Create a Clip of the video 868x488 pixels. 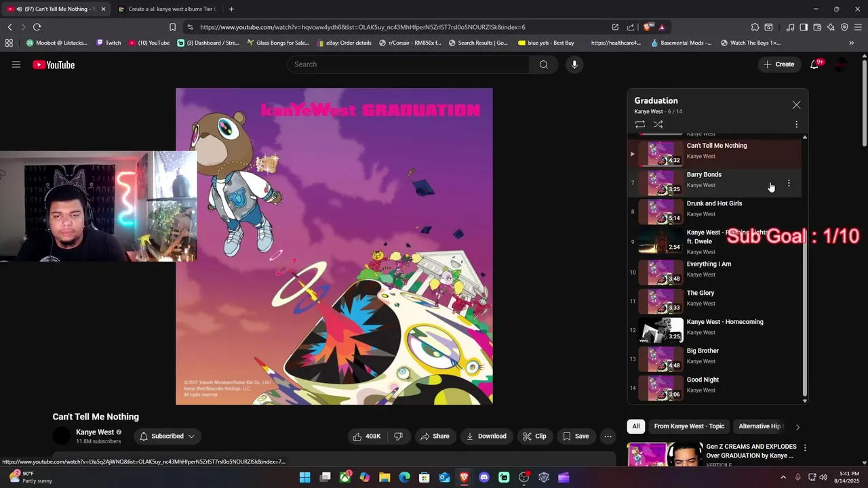534,436
